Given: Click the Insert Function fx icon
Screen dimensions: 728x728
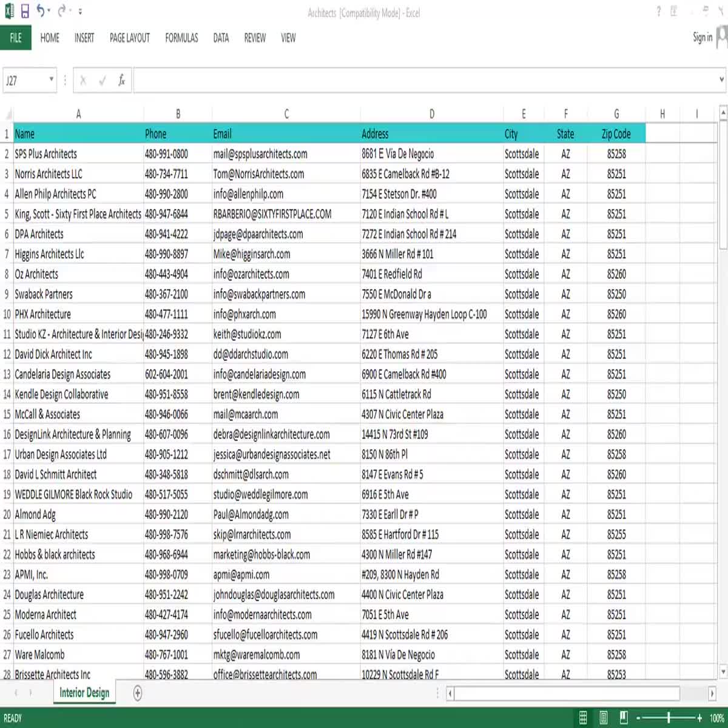Looking at the screenshot, I should point(121,80).
